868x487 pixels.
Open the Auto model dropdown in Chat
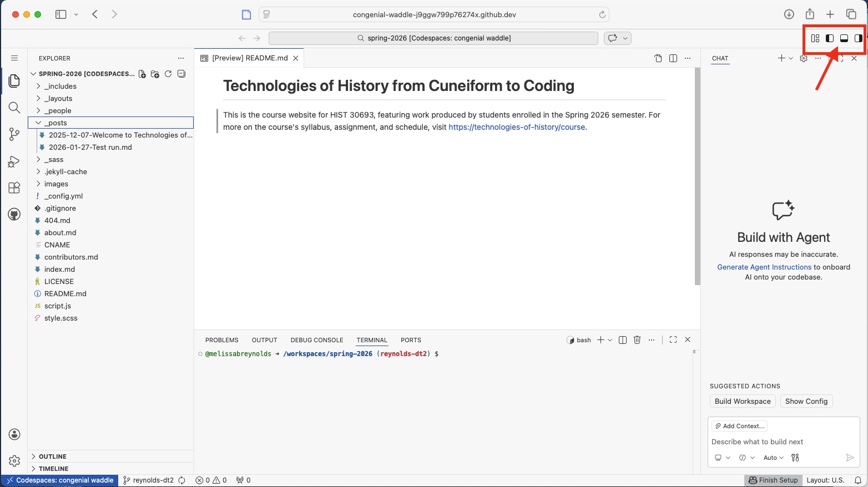pyautogui.click(x=773, y=458)
